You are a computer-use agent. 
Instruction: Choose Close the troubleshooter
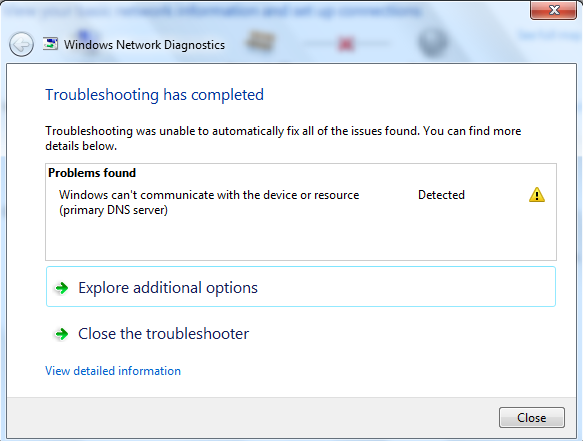301,334
